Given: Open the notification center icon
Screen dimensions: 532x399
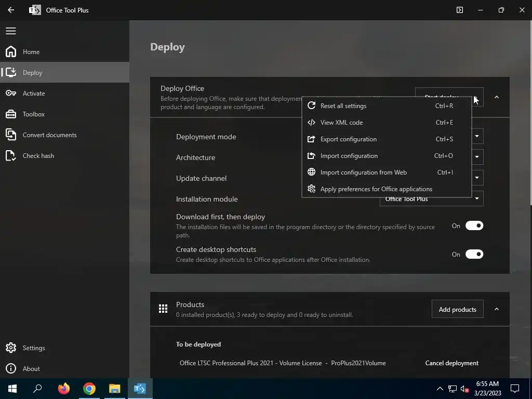Looking at the screenshot, I should click(x=515, y=389).
